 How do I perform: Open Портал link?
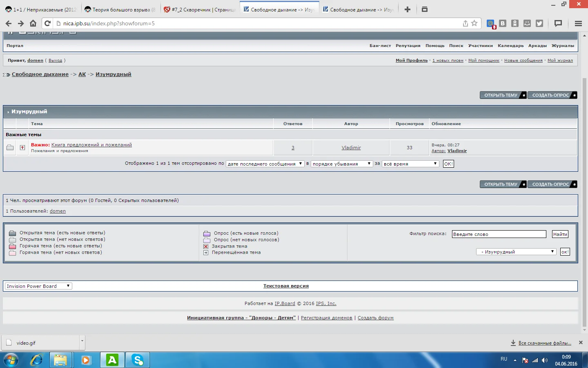click(x=15, y=46)
